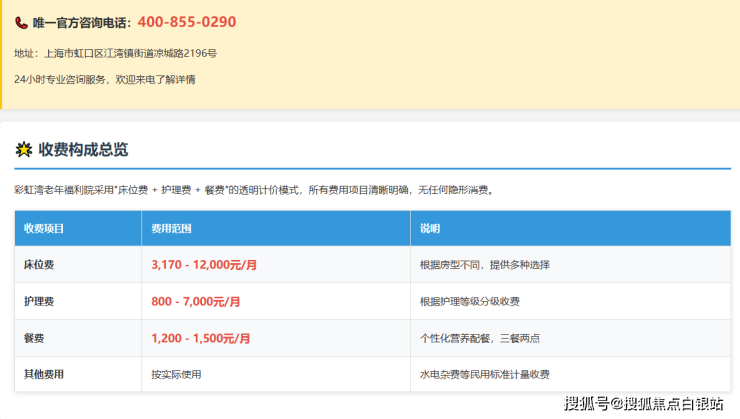Click the 800 - 7,000元/月 price

tap(195, 301)
